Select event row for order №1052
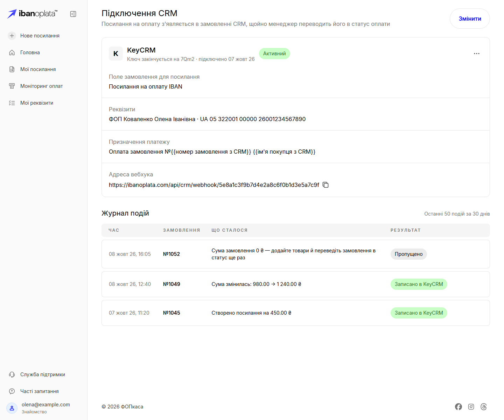The height and width of the screenshot is (420, 504). [296, 254]
